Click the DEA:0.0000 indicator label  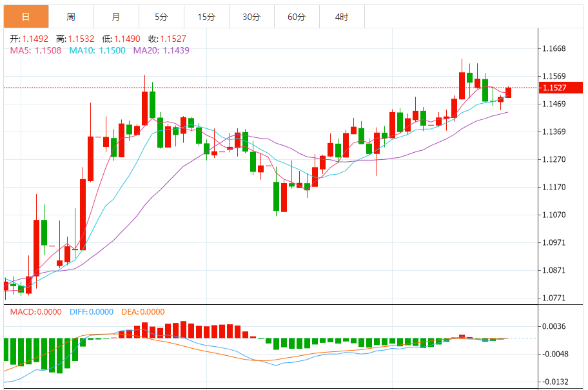tap(143, 312)
